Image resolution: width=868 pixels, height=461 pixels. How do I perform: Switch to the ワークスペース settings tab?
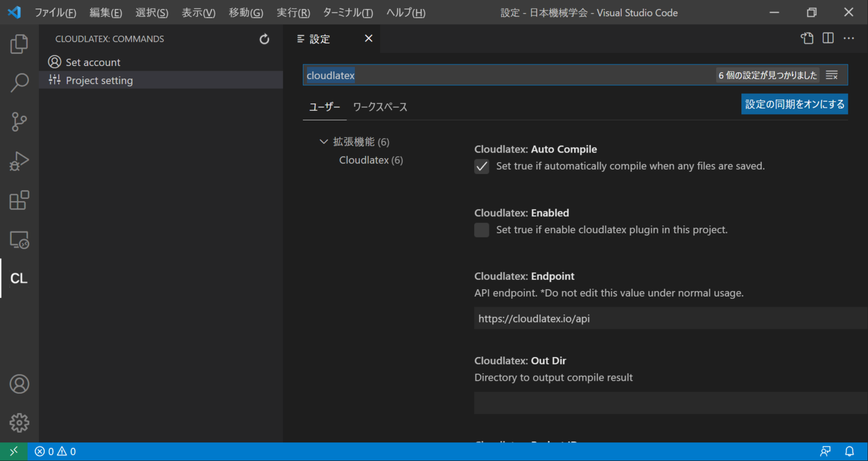point(380,107)
